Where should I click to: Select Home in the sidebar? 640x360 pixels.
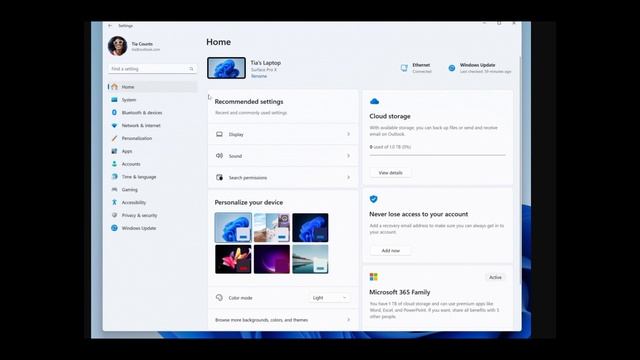(152, 87)
